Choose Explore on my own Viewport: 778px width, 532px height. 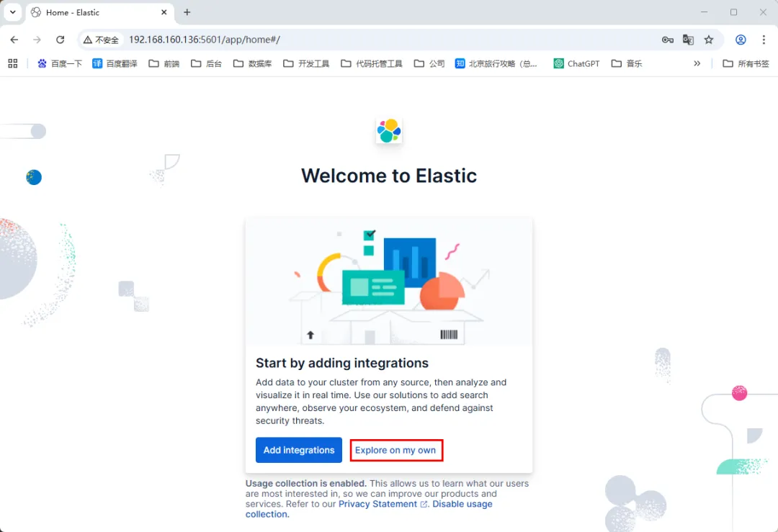[x=395, y=450]
